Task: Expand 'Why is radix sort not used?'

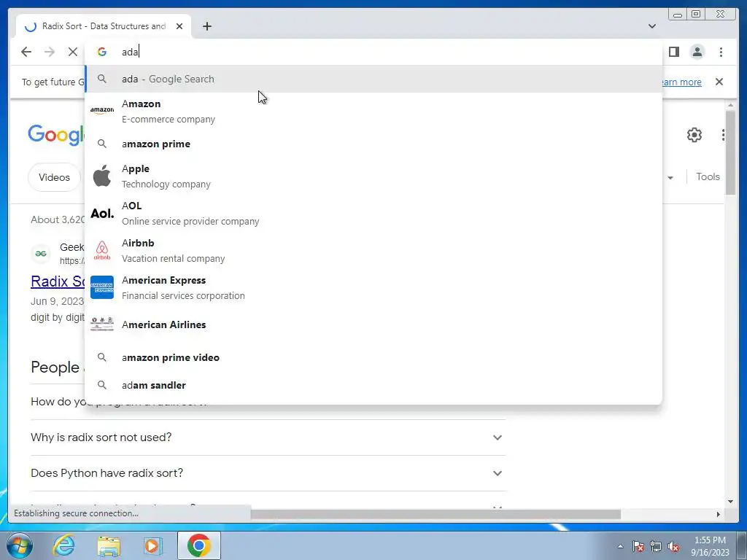Action: point(268,437)
